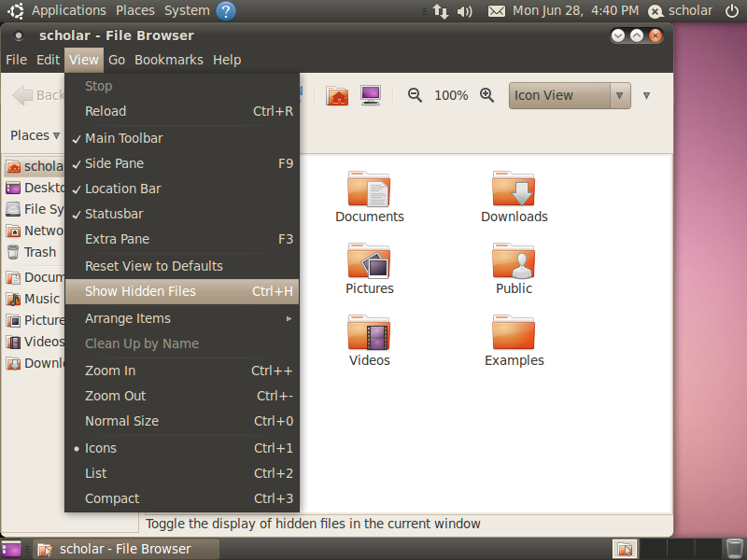Disable the Statusbar checkbox item

[x=182, y=214]
